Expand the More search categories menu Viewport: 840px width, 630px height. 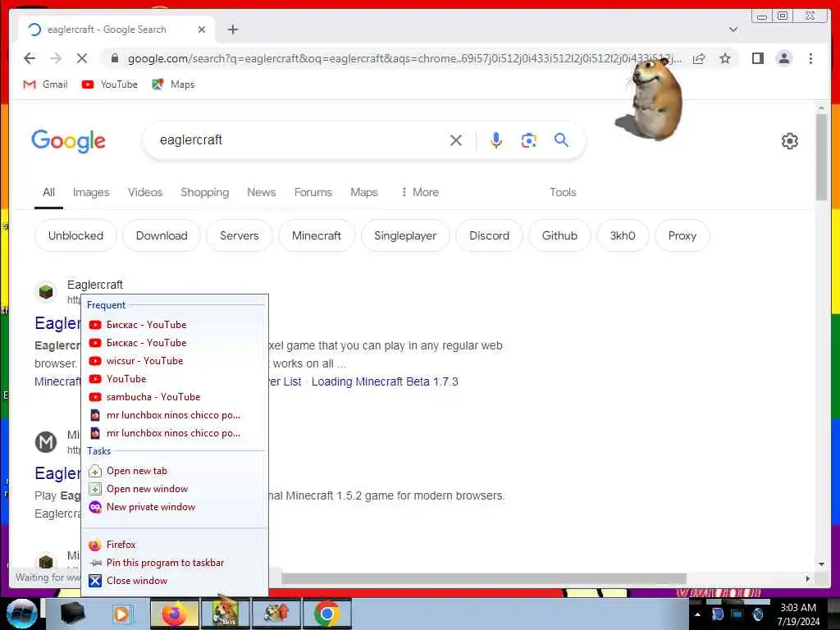coord(420,192)
